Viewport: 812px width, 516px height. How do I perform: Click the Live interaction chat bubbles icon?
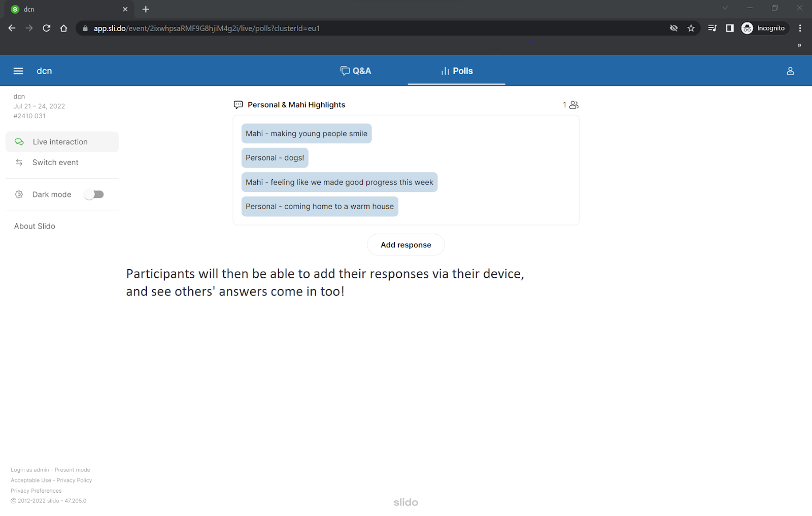click(x=19, y=142)
